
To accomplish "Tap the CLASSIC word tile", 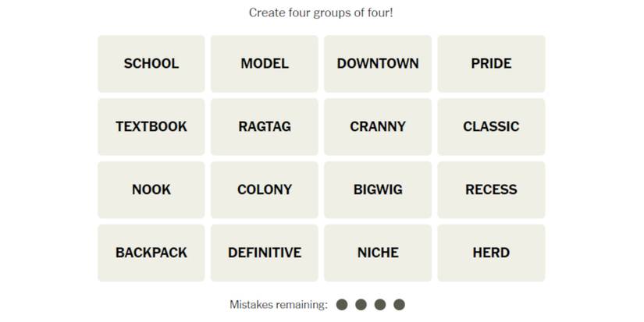I will tap(491, 126).
